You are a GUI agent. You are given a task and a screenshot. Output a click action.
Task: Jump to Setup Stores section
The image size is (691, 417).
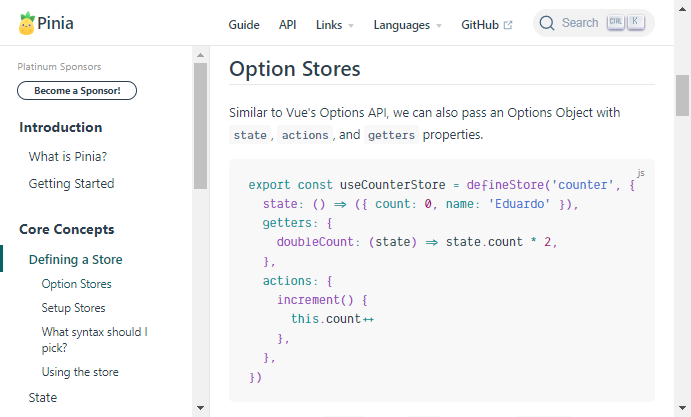[x=74, y=308]
